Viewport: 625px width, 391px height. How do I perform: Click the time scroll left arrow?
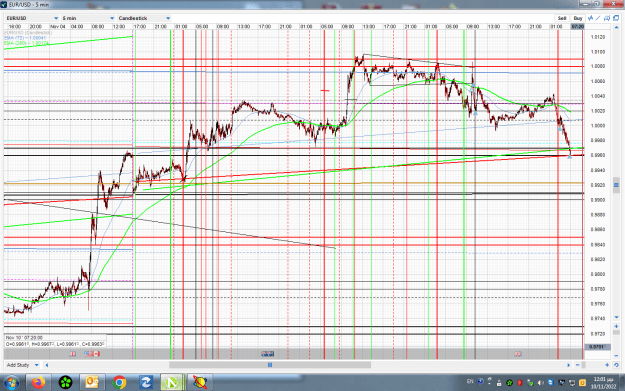click(x=47, y=365)
